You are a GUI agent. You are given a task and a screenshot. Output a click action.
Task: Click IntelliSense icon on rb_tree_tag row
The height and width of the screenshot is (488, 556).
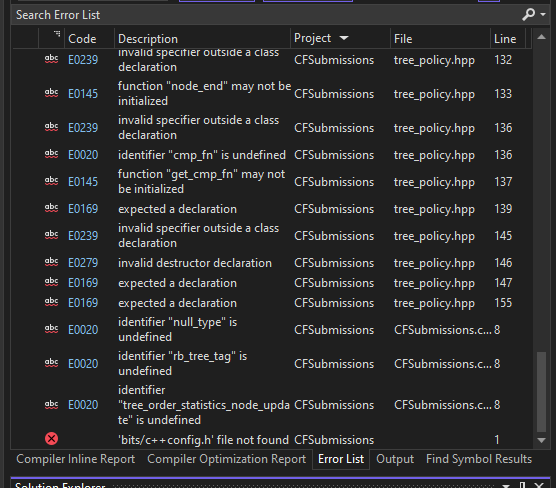click(x=51, y=363)
